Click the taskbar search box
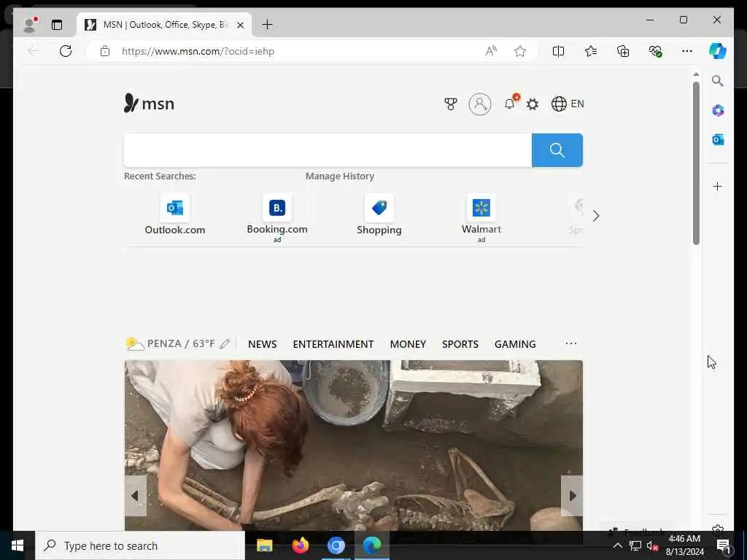The image size is (747, 560). pos(140,545)
